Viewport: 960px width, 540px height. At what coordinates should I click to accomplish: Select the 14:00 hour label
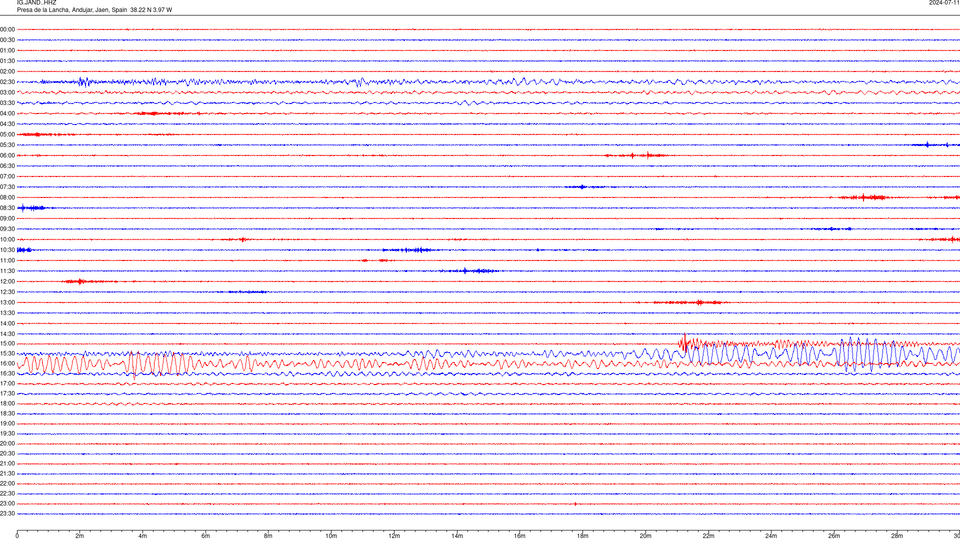coord(7,323)
